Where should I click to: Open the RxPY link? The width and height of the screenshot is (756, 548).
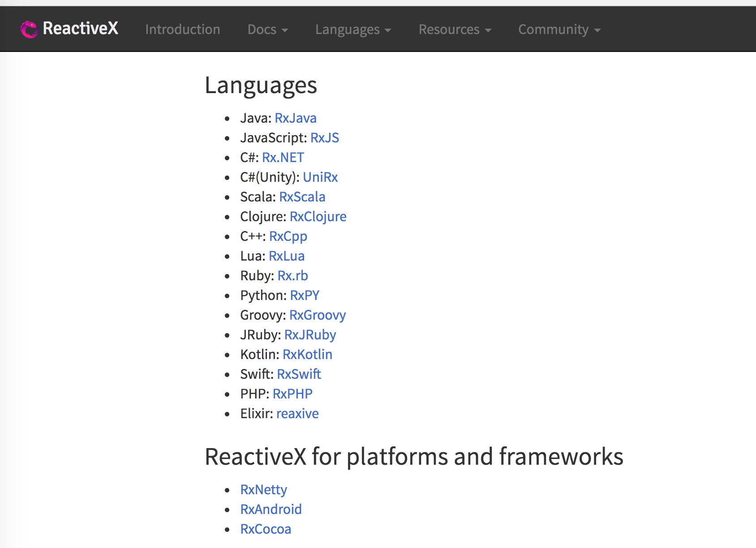tap(305, 295)
